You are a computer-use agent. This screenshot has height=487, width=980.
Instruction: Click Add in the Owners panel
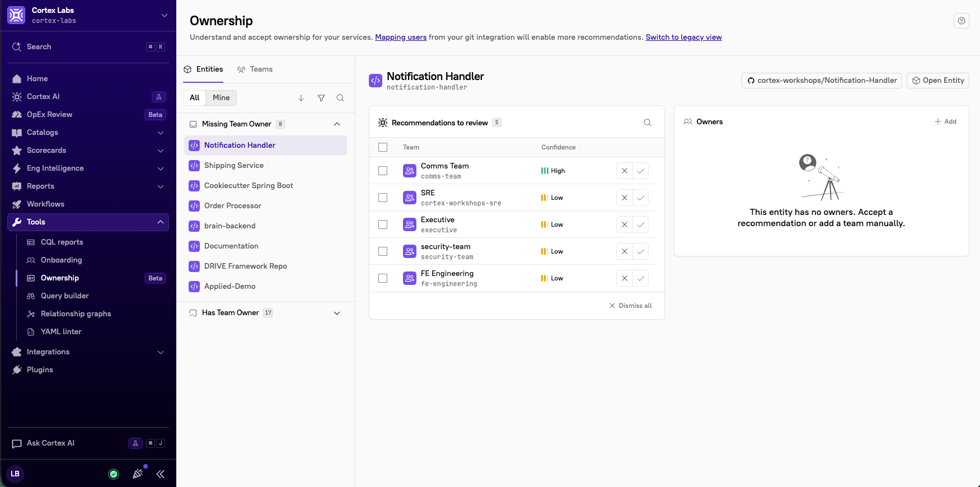point(945,121)
